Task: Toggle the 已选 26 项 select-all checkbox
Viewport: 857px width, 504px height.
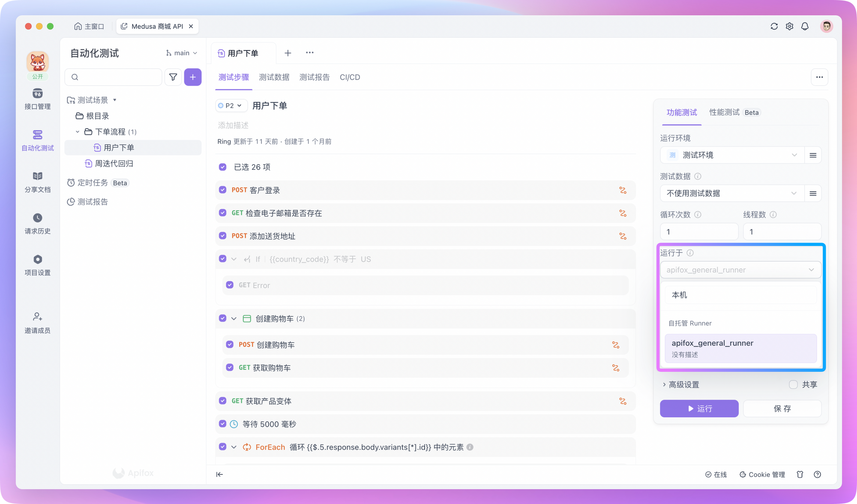Action: click(x=222, y=167)
